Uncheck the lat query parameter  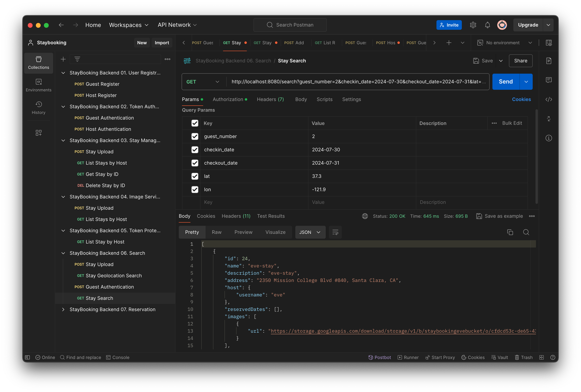195,176
